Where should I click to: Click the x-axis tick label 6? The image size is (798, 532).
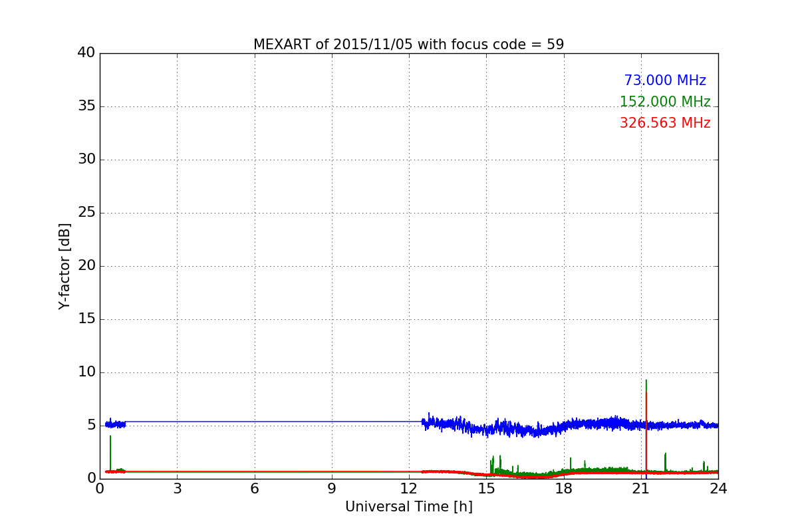point(254,488)
